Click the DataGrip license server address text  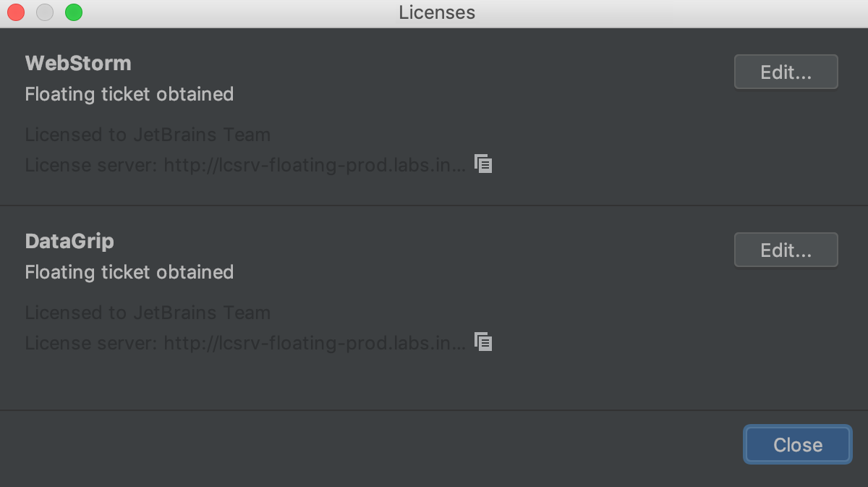246,343
